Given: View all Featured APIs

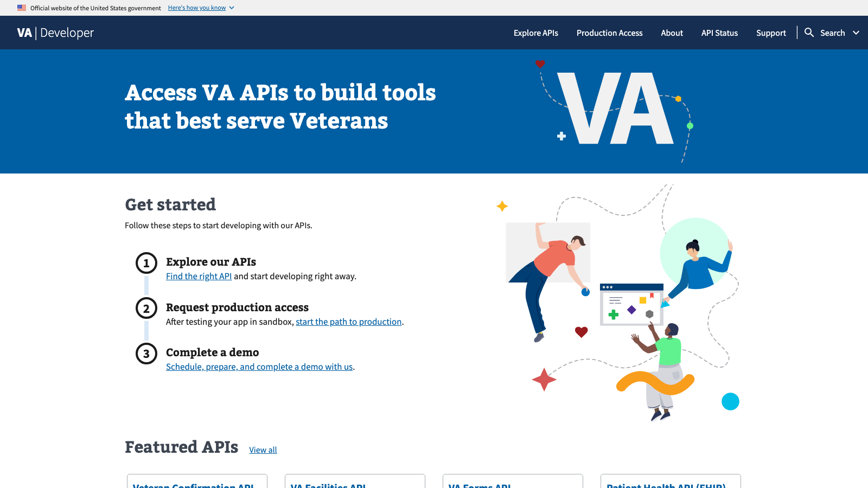Looking at the screenshot, I should pos(263,450).
